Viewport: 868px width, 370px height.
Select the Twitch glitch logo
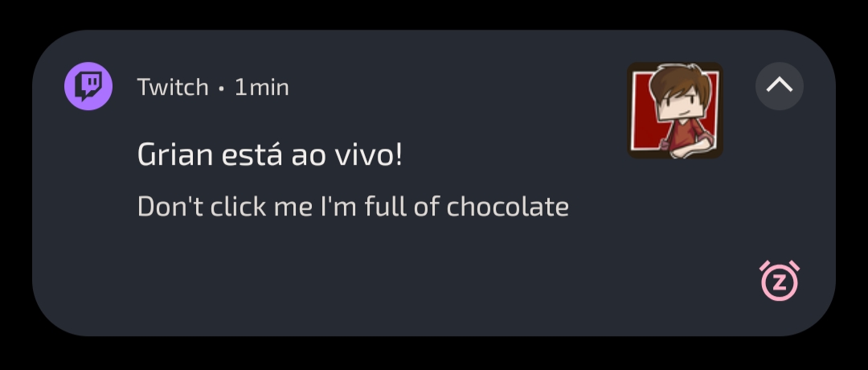coord(88,86)
